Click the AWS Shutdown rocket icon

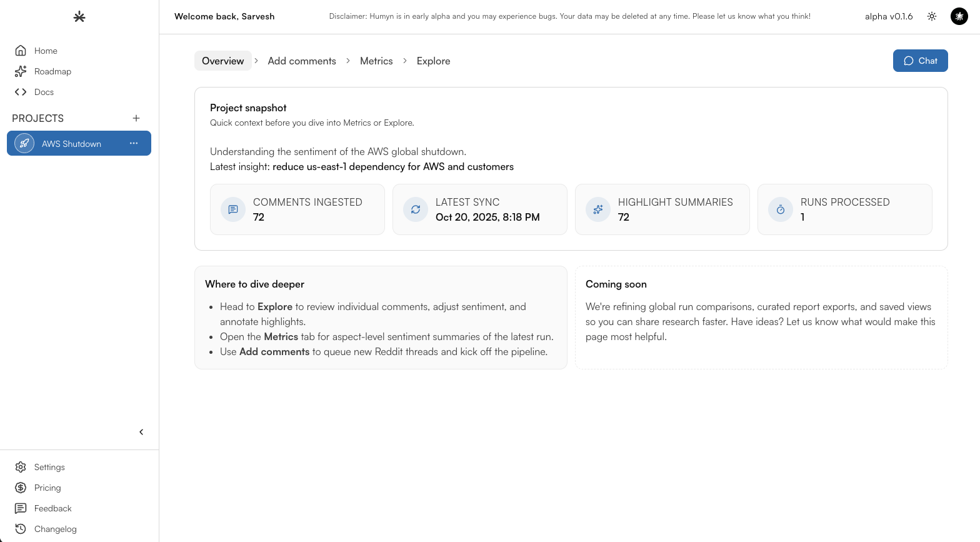coord(24,143)
